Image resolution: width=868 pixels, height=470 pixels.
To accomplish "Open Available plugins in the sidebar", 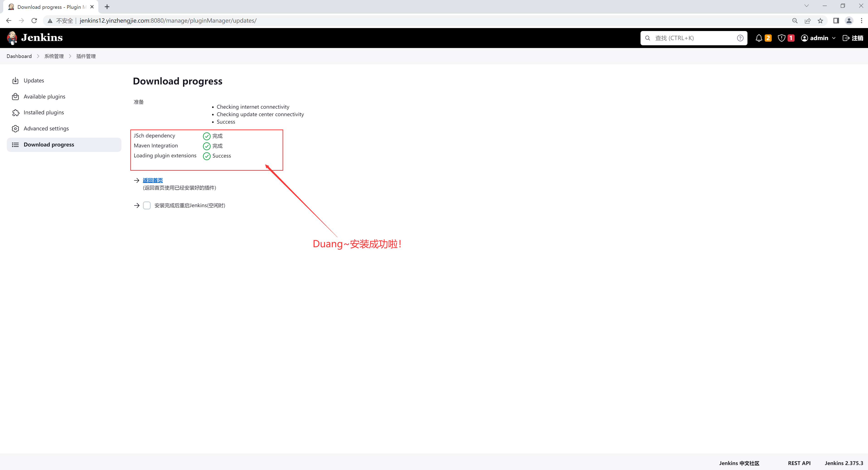I will [44, 97].
